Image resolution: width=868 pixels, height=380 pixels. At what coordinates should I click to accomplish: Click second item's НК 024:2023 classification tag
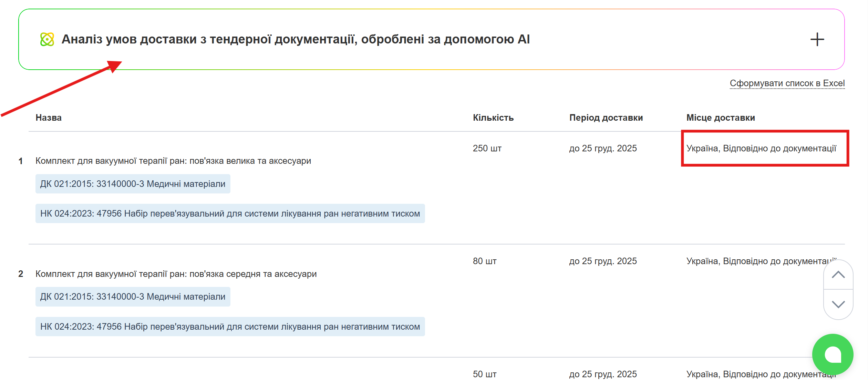(230, 327)
